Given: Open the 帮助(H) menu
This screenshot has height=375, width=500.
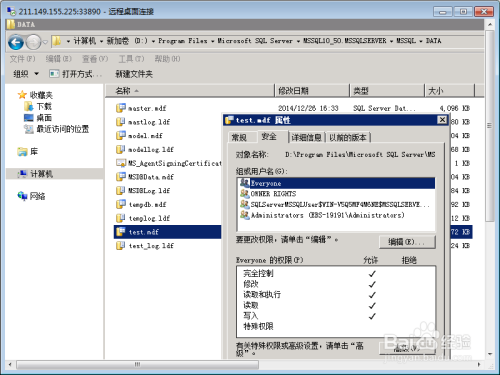Looking at the screenshot, I should point(167,59).
